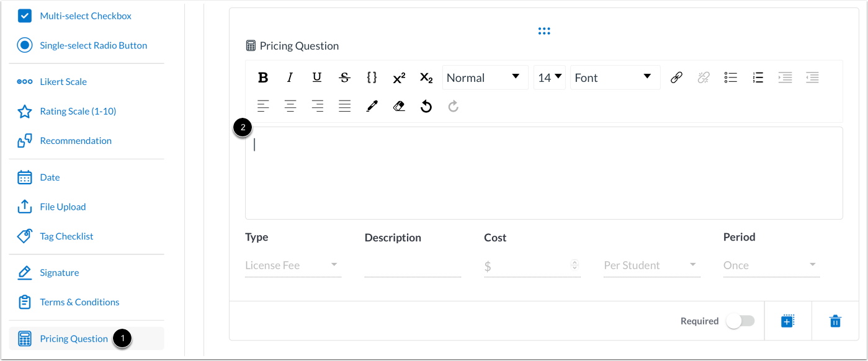
Task: Select Pricing Question in the sidebar
Action: coord(73,339)
